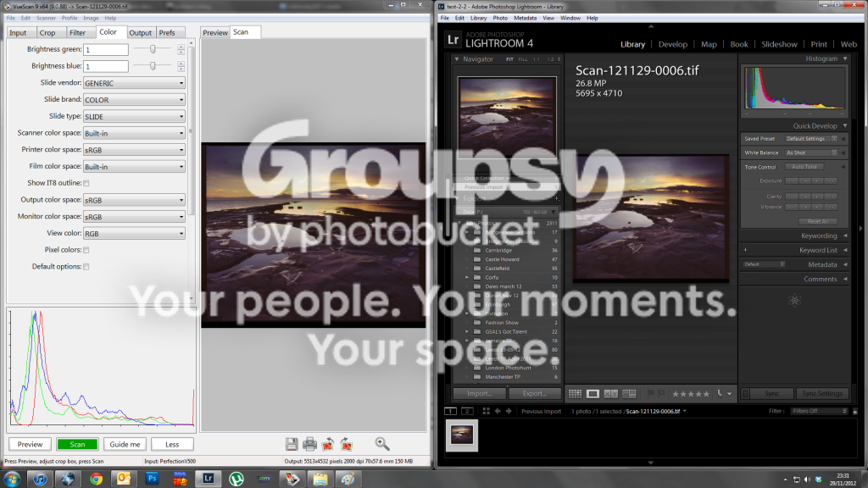
Task: Open Photoshop from the taskbar
Action: tap(152, 479)
